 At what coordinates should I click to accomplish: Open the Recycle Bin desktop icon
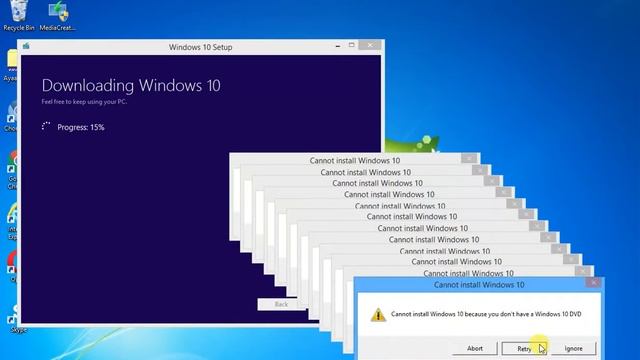[18, 16]
